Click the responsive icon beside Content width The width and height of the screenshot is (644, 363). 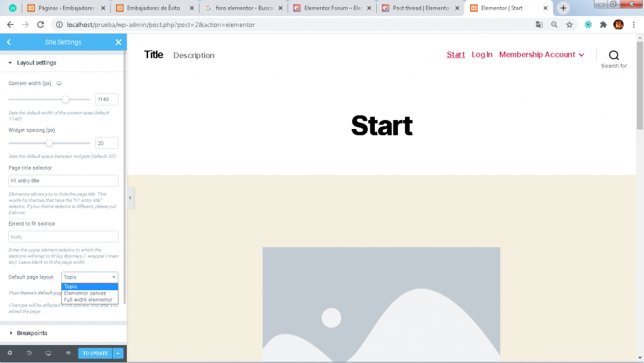(x=59, y=83)
